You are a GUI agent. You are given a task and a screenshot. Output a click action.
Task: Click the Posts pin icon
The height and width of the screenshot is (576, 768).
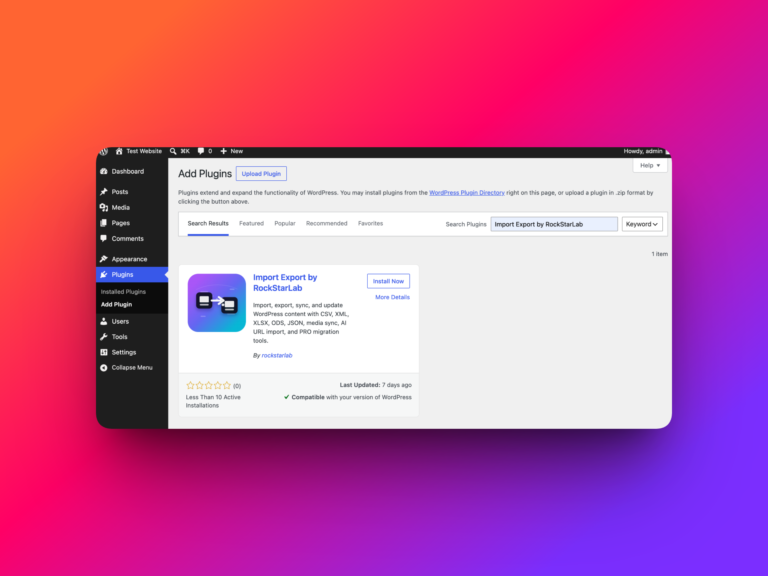(x=104, y=192)
